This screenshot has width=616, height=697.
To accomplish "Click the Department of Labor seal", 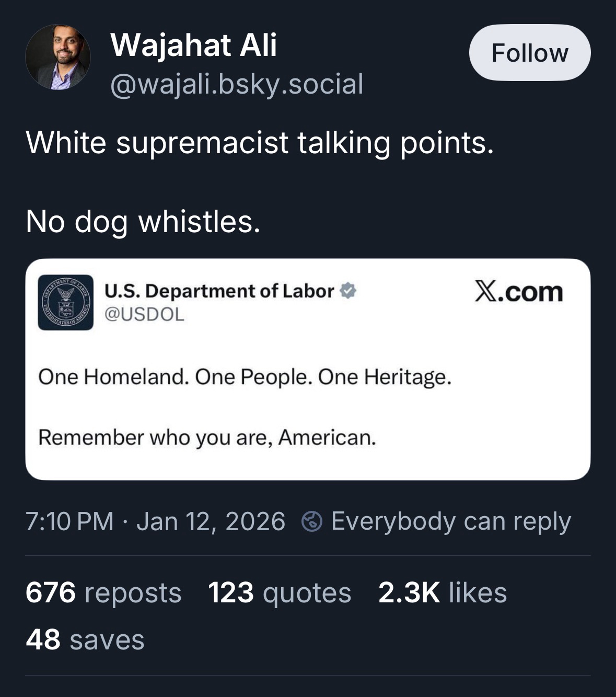I will (65, 302).
